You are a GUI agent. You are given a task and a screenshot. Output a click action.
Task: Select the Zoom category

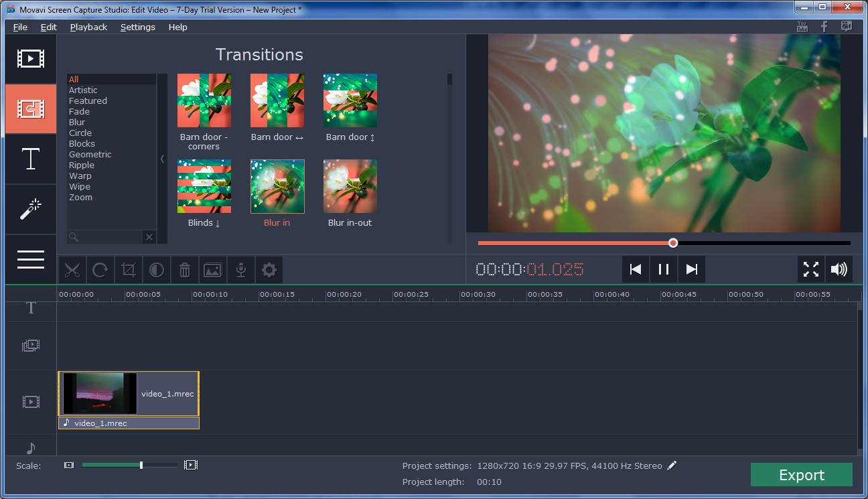[111, 197]
